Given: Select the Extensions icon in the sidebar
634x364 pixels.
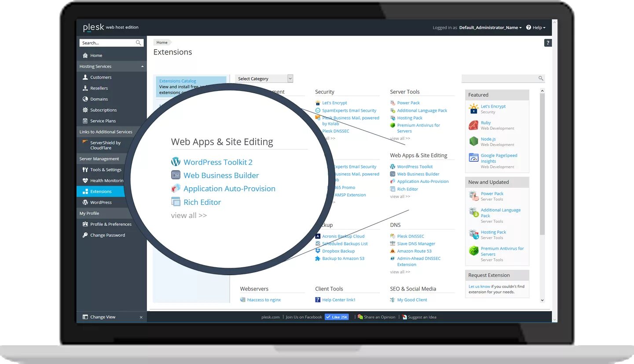Looking at the screenshot, I should point(85,192).
